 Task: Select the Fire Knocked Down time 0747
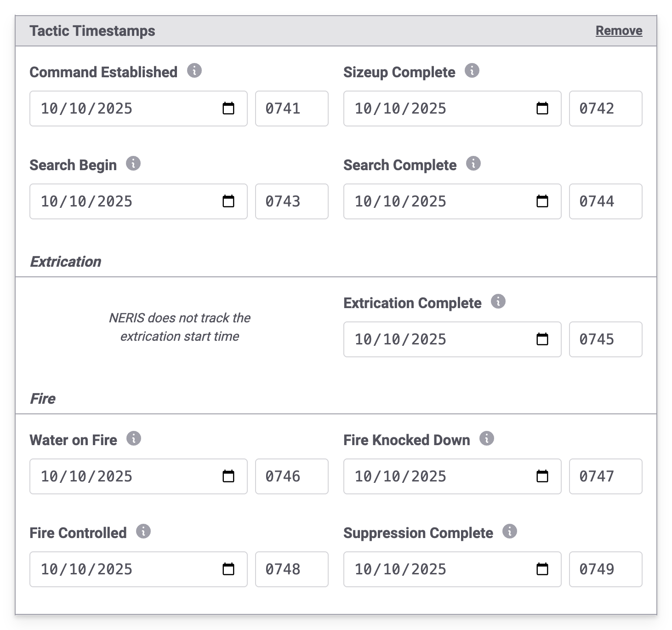(605, 476)
